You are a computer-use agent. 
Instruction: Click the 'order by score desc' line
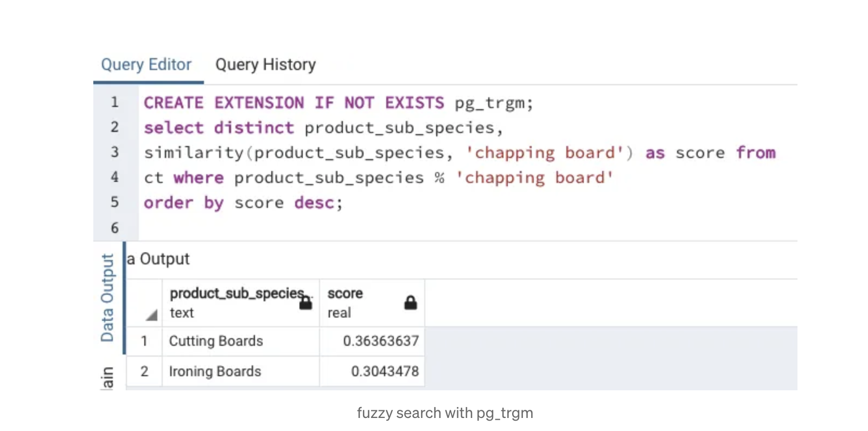click(x=243, y=203)
